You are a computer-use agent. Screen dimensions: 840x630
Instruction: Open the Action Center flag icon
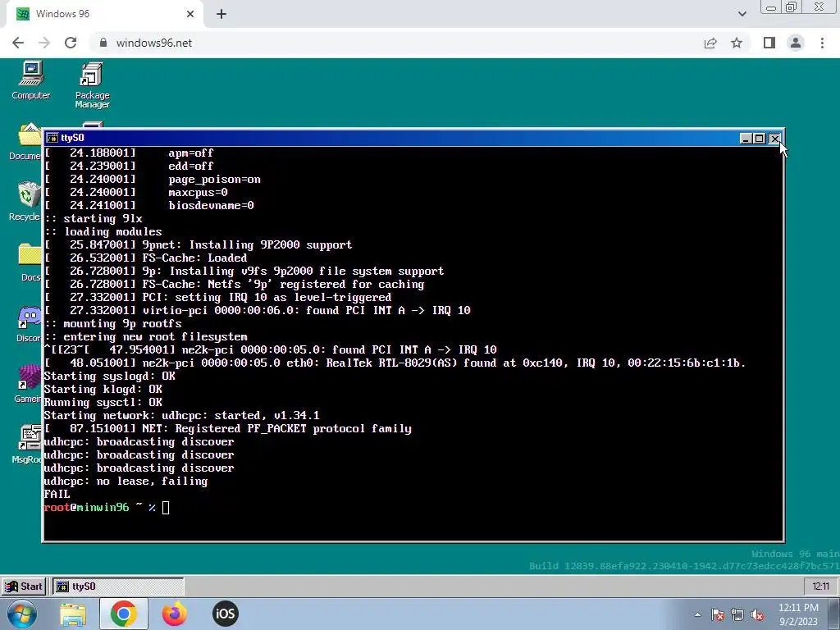pos(718,615)
